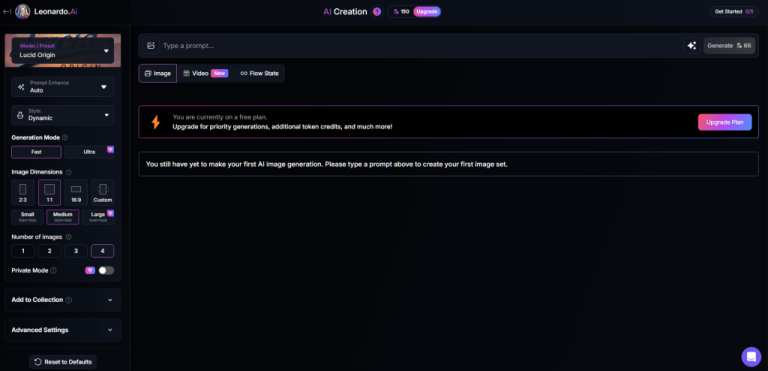Click the back arrow beside the avatar
Screen dimensions: 768x371
click(x=7, y=11)
